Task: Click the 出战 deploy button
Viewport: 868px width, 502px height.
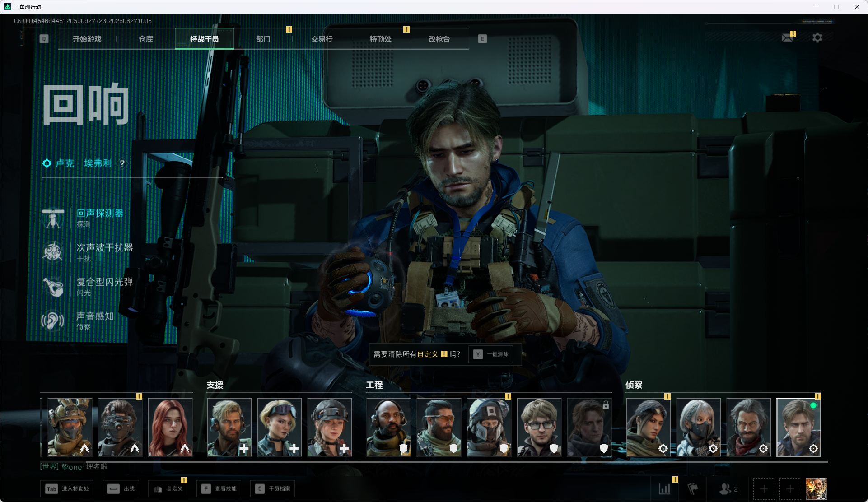Action: point(121,489)
